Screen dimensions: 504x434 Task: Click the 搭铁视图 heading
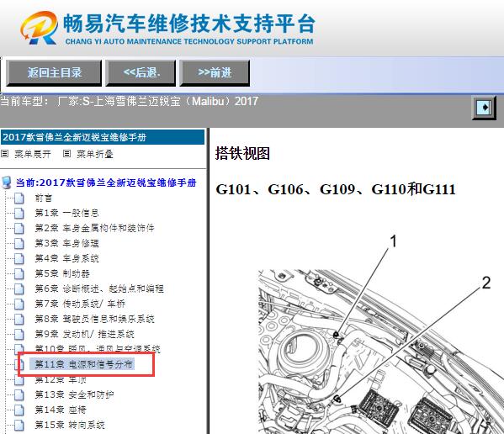point(242,153)
